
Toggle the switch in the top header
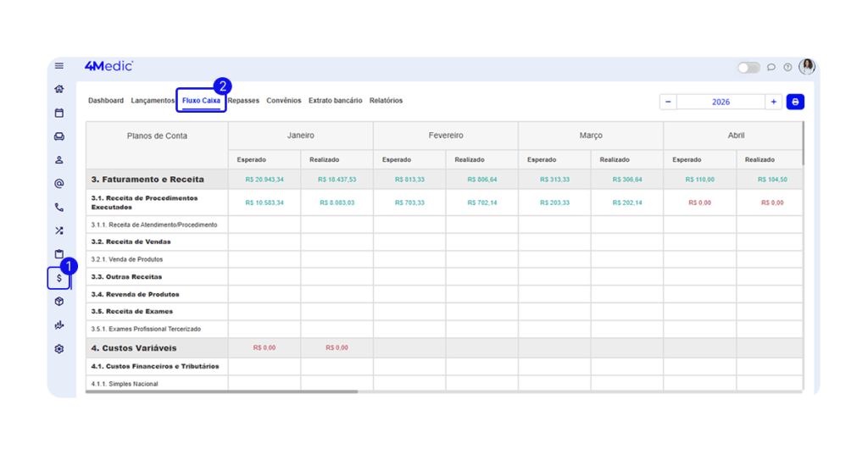pos(748,67)
